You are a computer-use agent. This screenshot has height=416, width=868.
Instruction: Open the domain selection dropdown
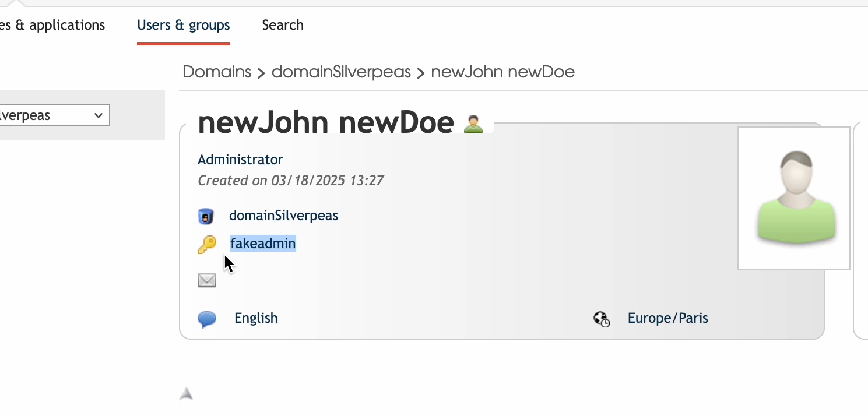[55, 115]
